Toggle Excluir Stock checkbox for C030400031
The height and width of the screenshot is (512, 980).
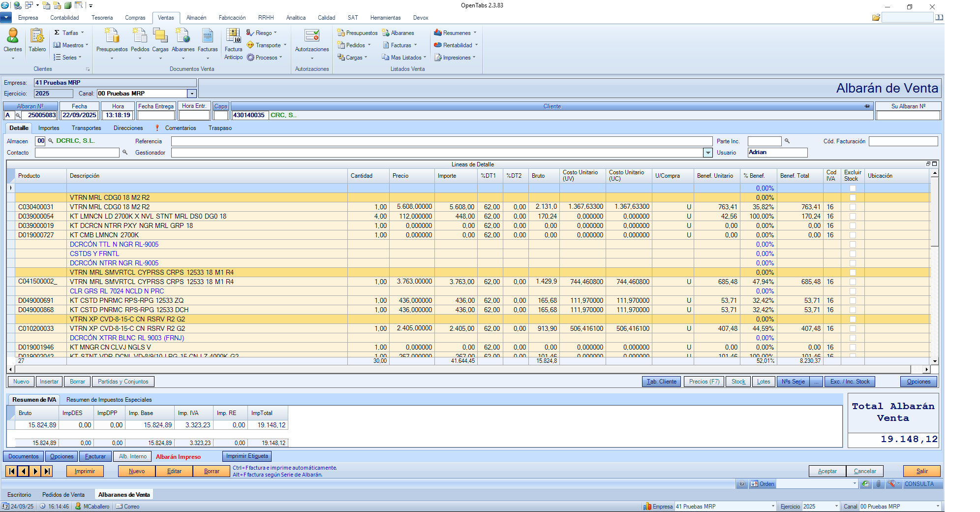pos(853,207)
